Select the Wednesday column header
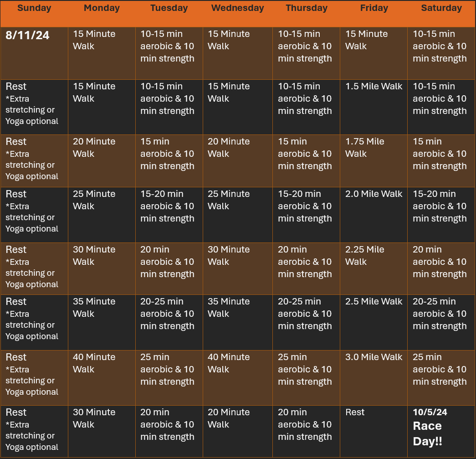Screen dimensions: 476x459 click(x=238, y=14)
